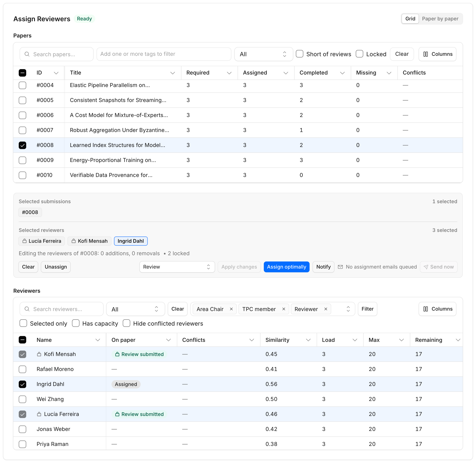This screenshot has width=476, height=463.
Task: Click the Assigned column sort chevron
Action: pyautogui.click(x=286, y=73)
